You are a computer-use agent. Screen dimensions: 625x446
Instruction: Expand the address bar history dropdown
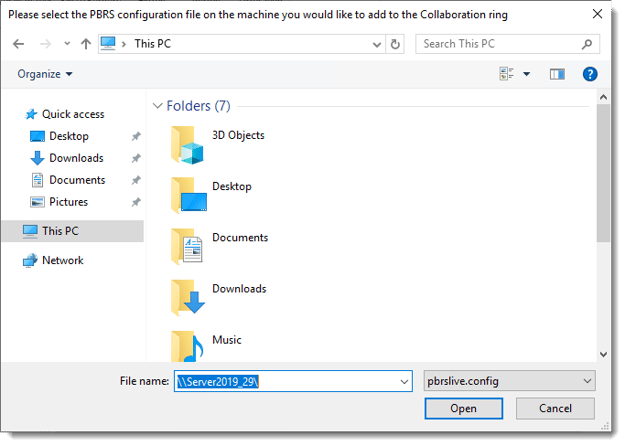click(376, 44)
